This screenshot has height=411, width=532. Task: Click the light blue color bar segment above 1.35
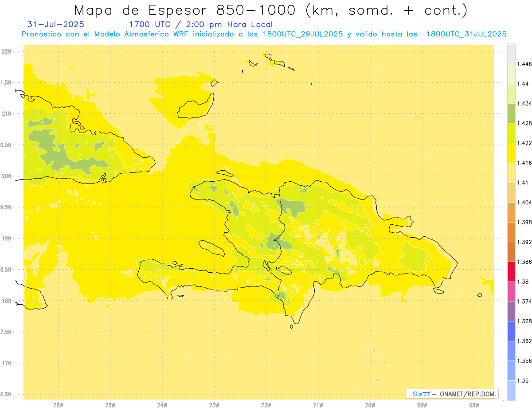point(511,371)
